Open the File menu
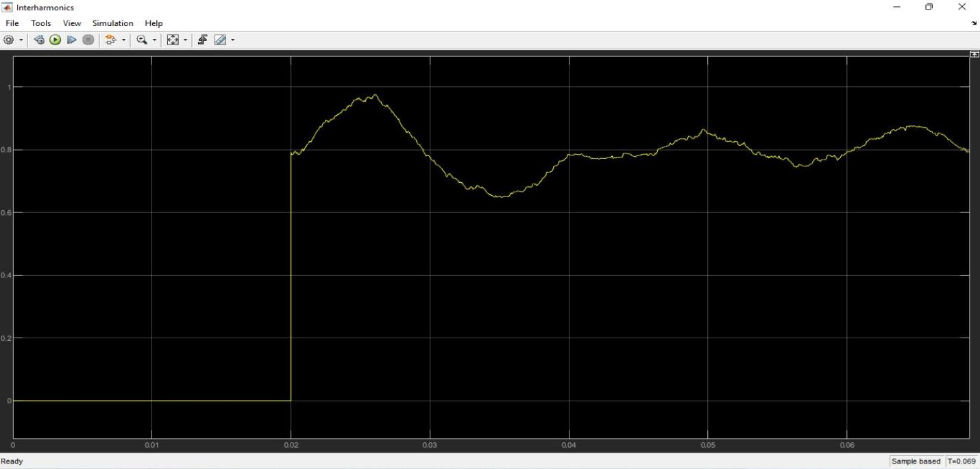The width and height of the screenshot is (980, 469). [12, 23]
